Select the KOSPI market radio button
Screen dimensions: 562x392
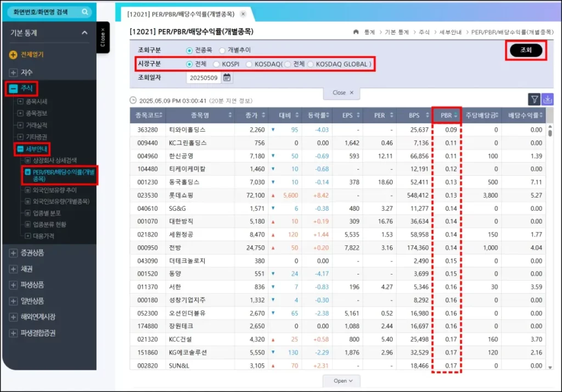[217, 64]
